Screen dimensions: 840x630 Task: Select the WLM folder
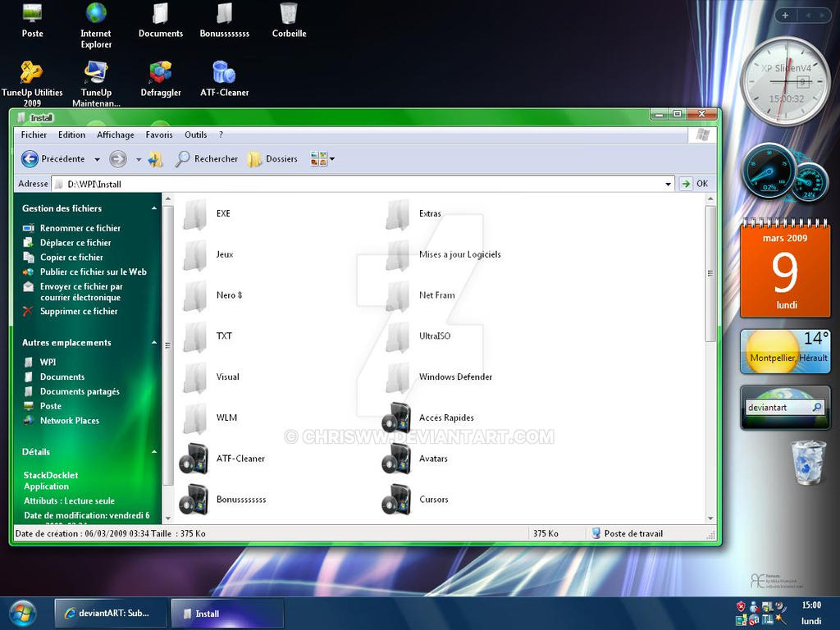210,418
